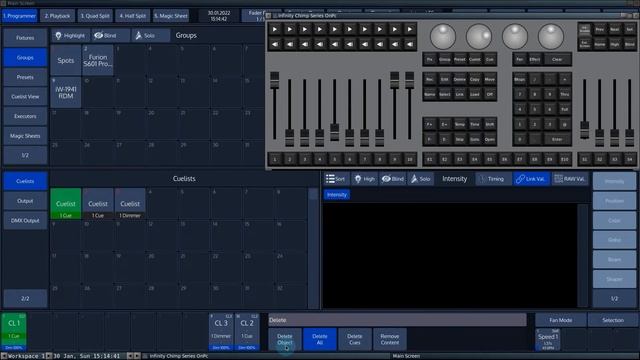Toggle Blind eye icon in the Groups toolbar
This screenshot has width=640, height=360.
[x=99, y=36]
